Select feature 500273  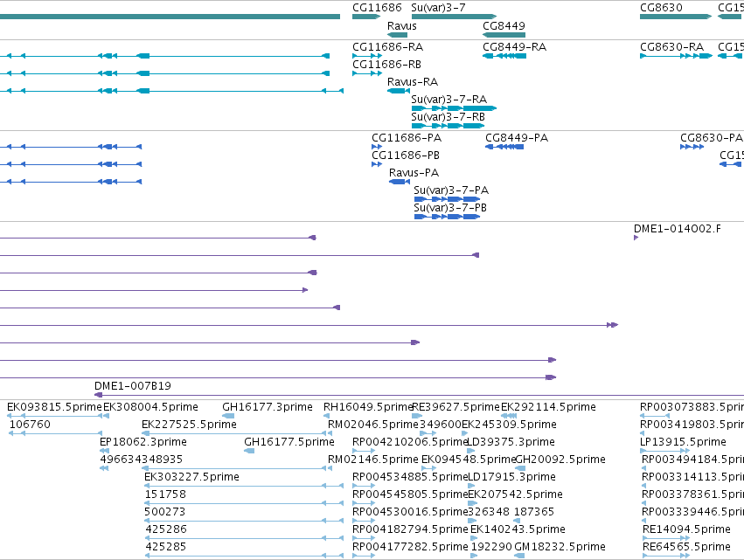tap(243, 521)
